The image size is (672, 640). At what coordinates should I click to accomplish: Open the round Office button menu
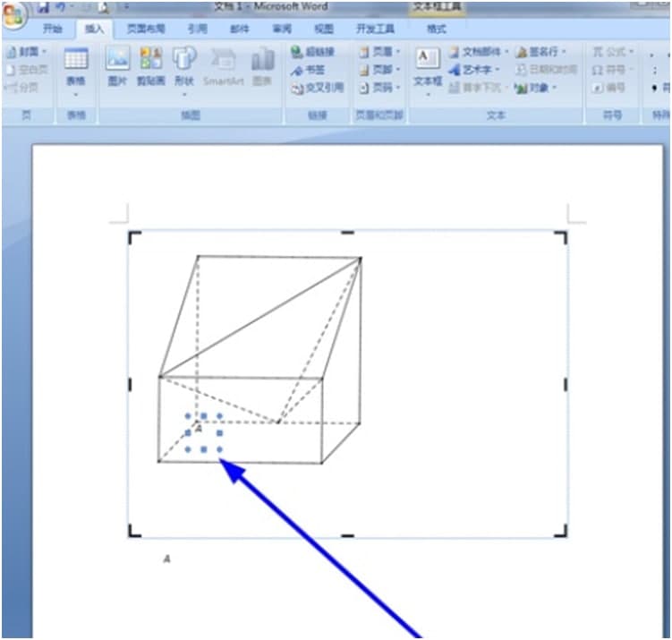[x=13, y=15]
